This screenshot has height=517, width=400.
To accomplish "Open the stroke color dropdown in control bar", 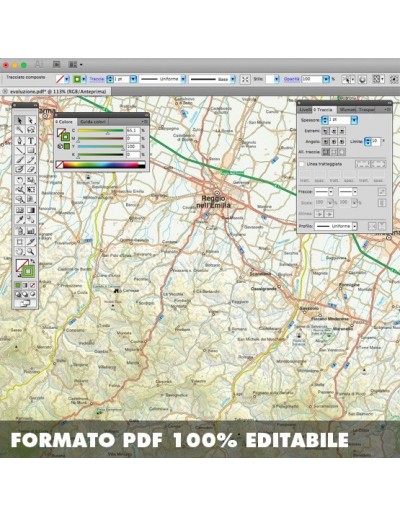I will coord(84,79).
